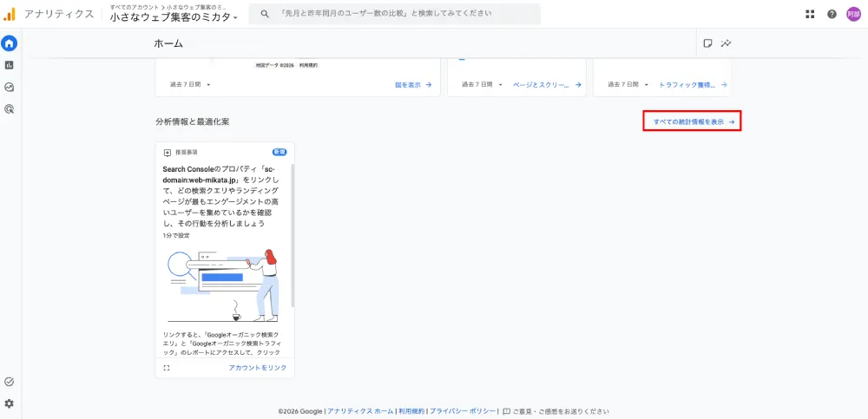Expand the recommendation card fullscreen icon

click(167, 368)
